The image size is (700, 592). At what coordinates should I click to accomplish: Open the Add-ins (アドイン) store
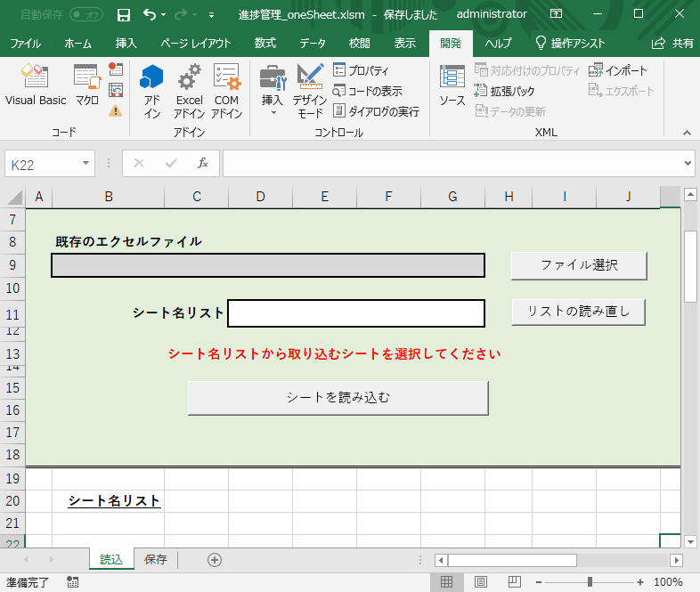[x=151, y=91]
